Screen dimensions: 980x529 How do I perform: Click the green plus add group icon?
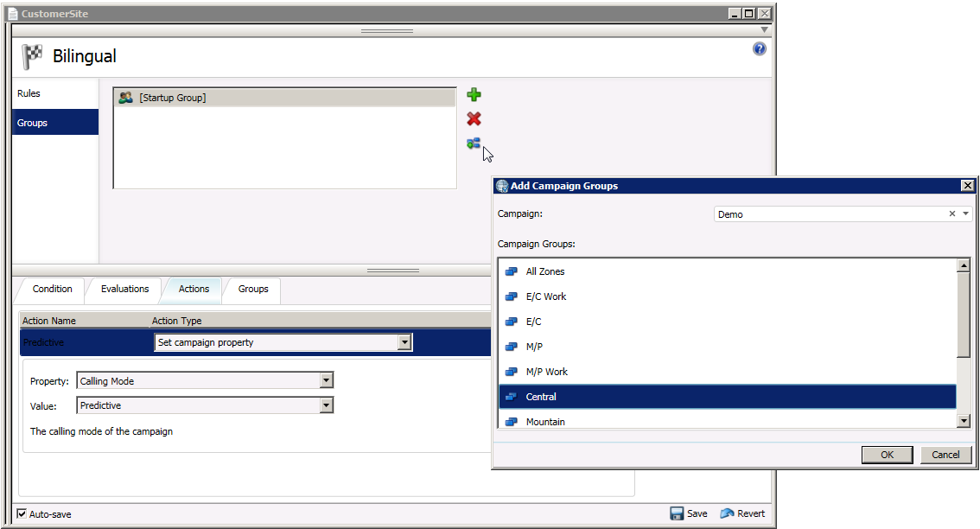pos(474,95)
